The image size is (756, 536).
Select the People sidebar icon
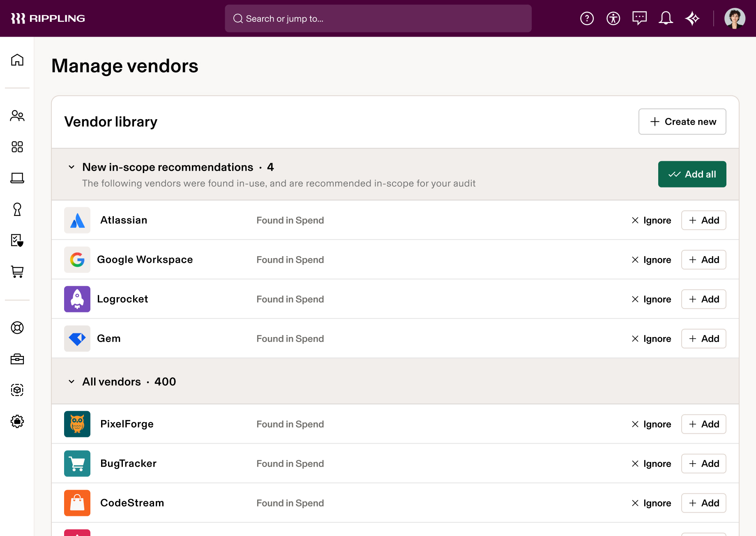point(17,116)
